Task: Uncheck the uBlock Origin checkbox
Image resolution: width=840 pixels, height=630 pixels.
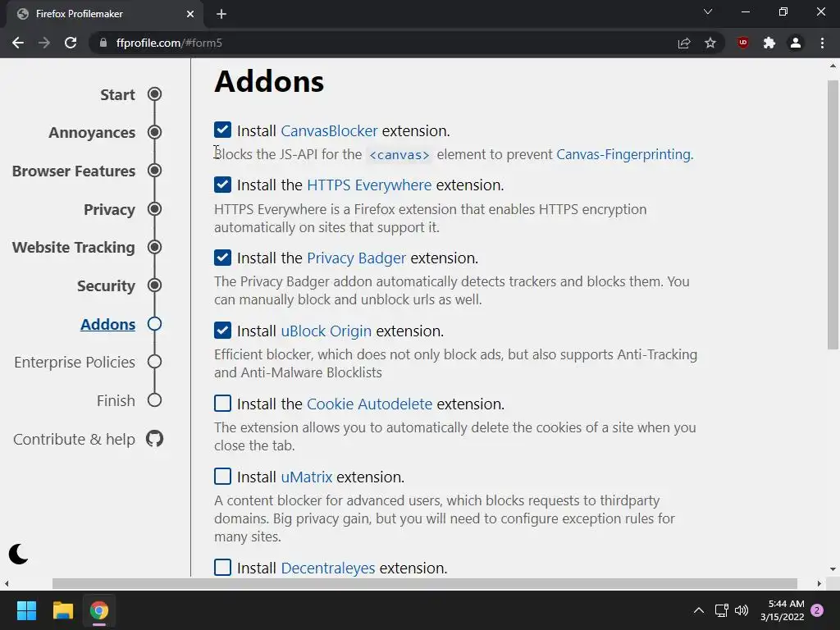Action: point(222,331)
